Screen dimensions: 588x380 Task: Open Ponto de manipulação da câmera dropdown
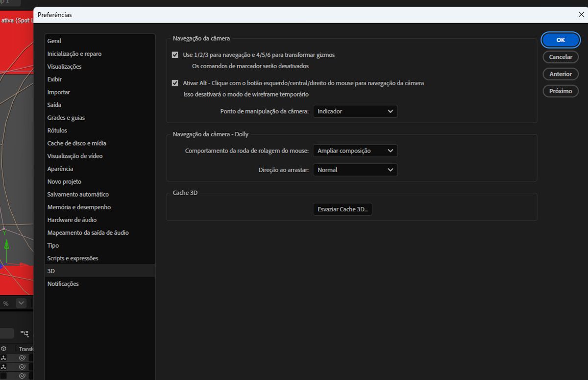[355, 111]
